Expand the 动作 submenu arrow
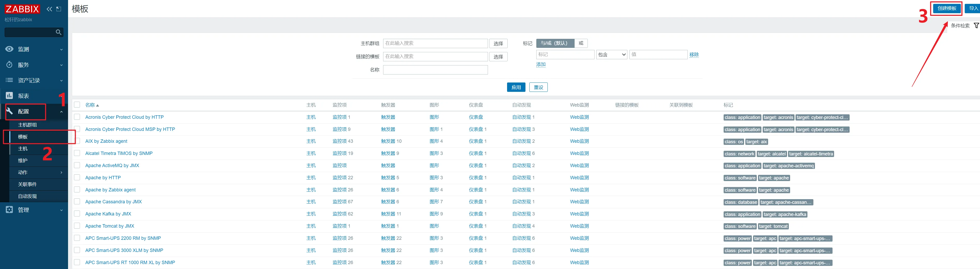 pos(61,173)
